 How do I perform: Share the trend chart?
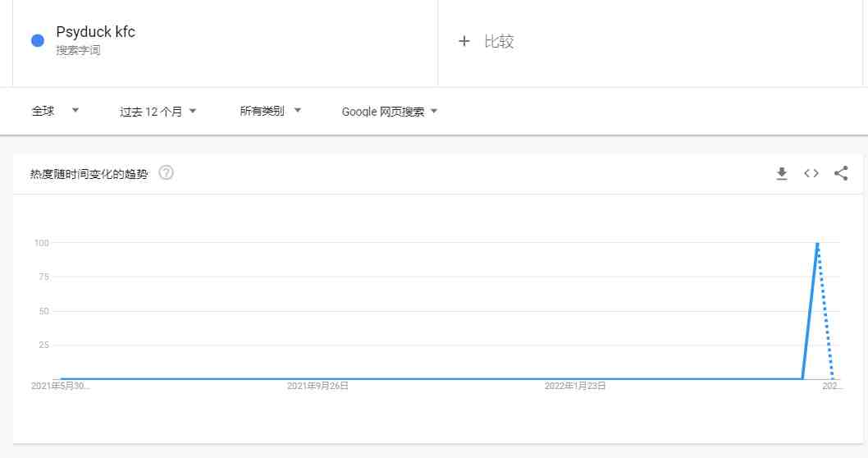pyautogui.click(x=841, y=173)
